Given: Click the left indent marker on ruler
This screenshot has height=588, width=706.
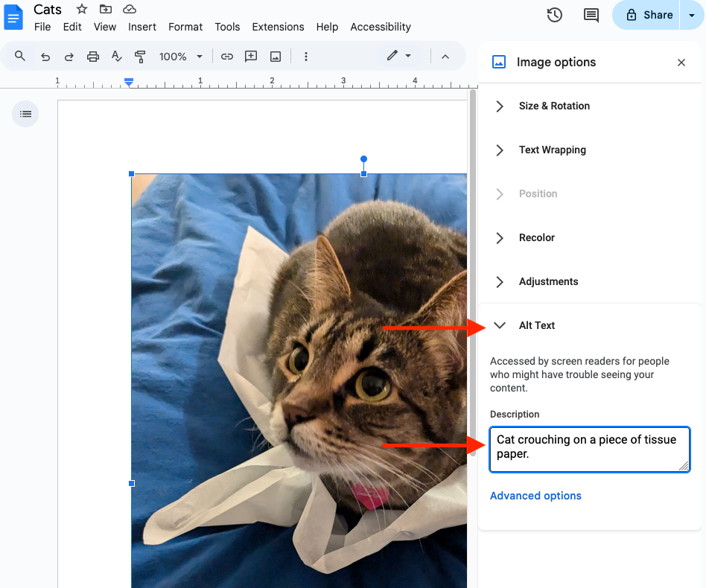Looking at the screenshot, I should coord(129,82).
